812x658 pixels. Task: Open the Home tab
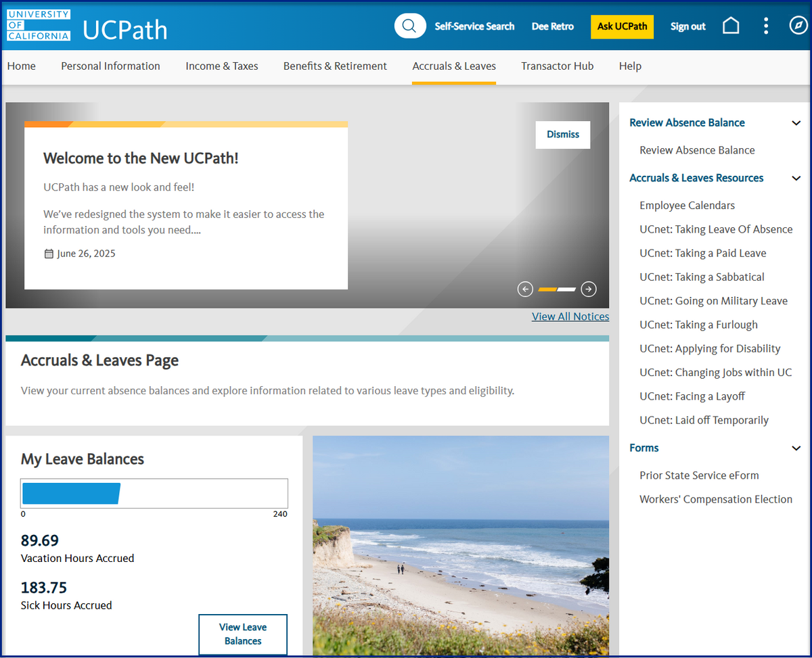21,66
